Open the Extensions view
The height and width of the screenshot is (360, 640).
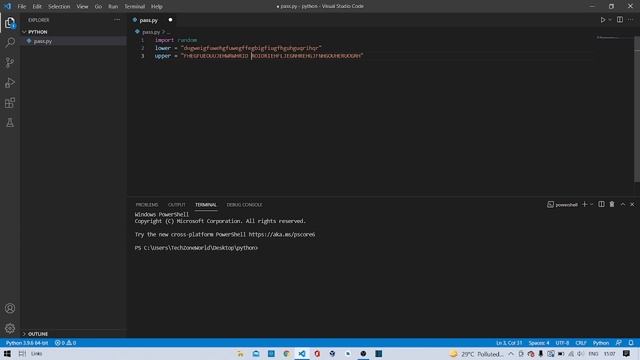(10, 102)
